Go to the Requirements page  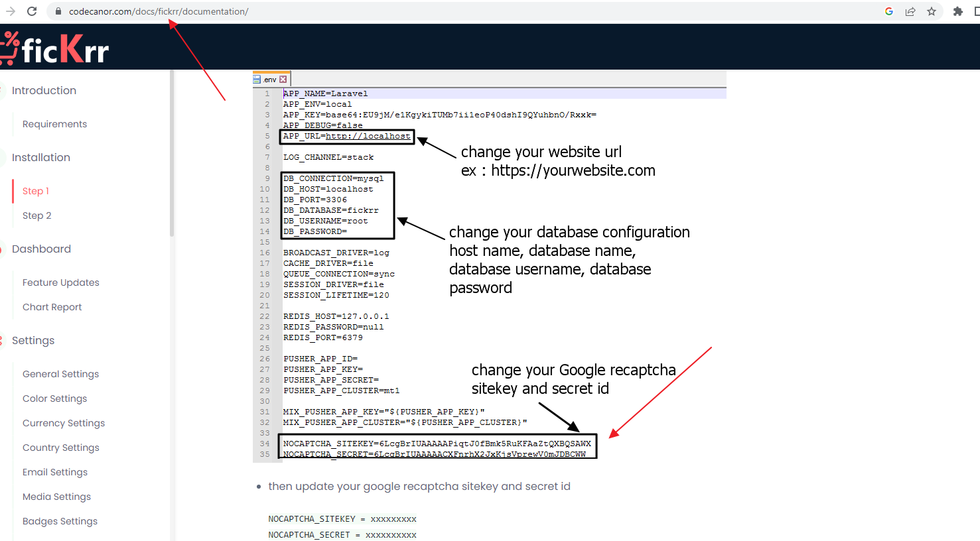(54, 124)
